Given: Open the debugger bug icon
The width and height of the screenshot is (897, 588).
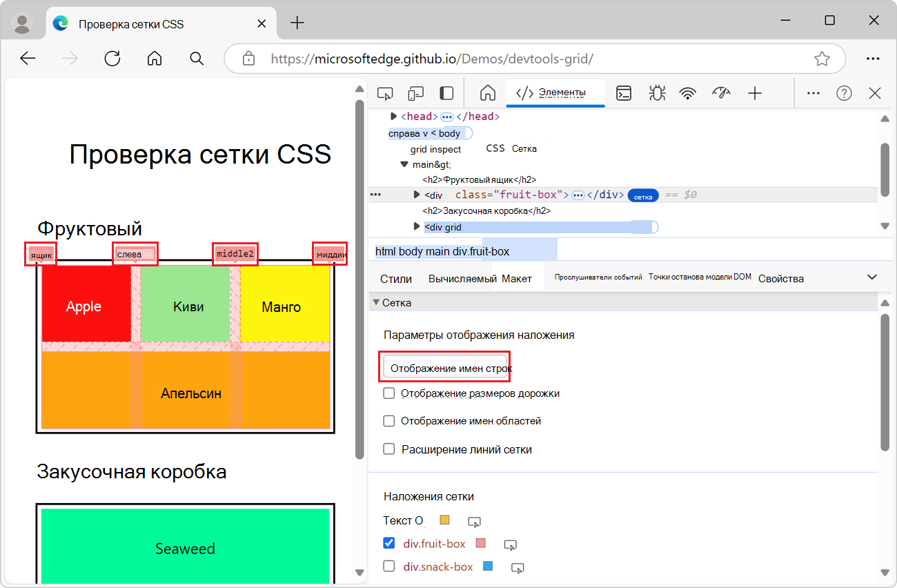Looking at the screenshot, I should point(656,92).
